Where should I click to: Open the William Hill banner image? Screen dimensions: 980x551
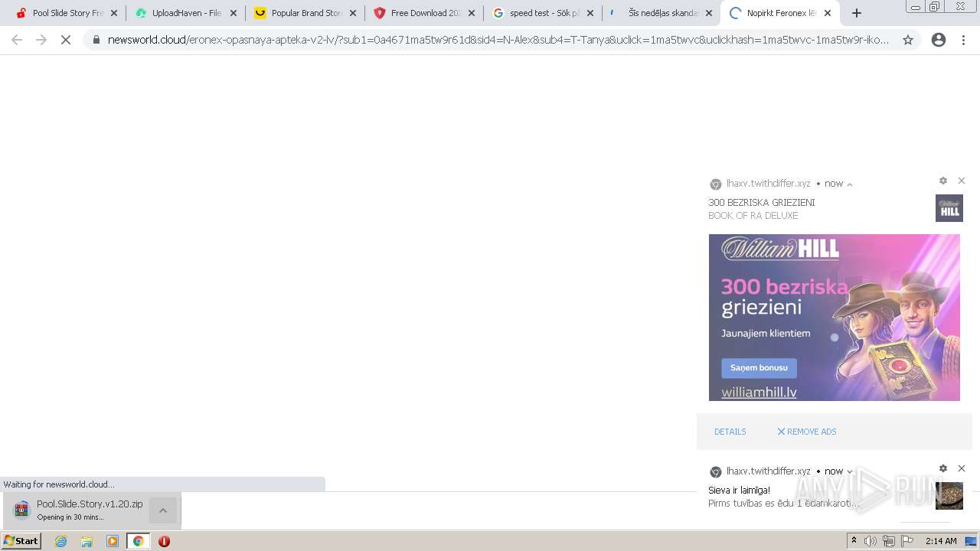834,318
